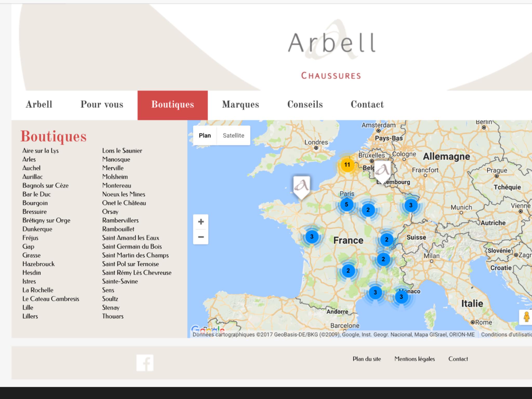Zoom in on the map

[x=201, y=222]
